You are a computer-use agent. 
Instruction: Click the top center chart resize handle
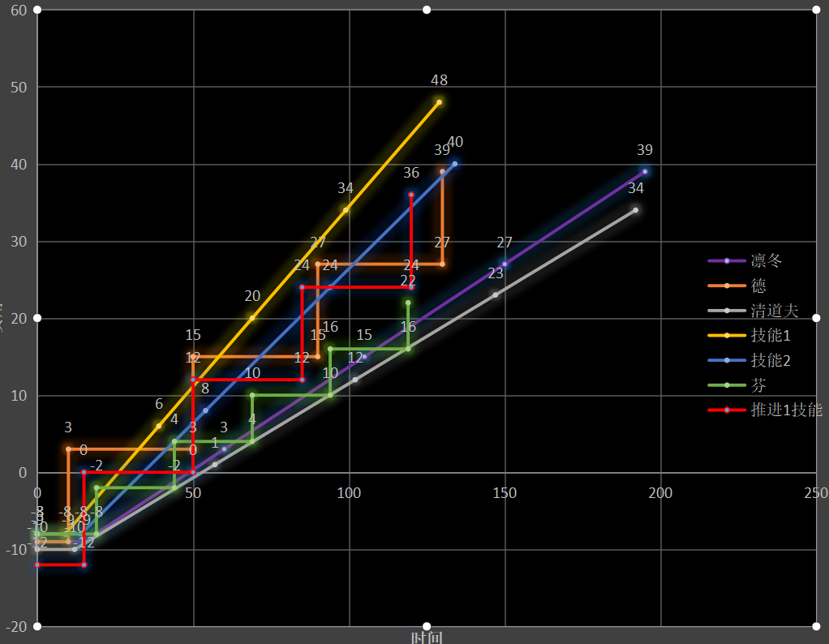(427, 10)
